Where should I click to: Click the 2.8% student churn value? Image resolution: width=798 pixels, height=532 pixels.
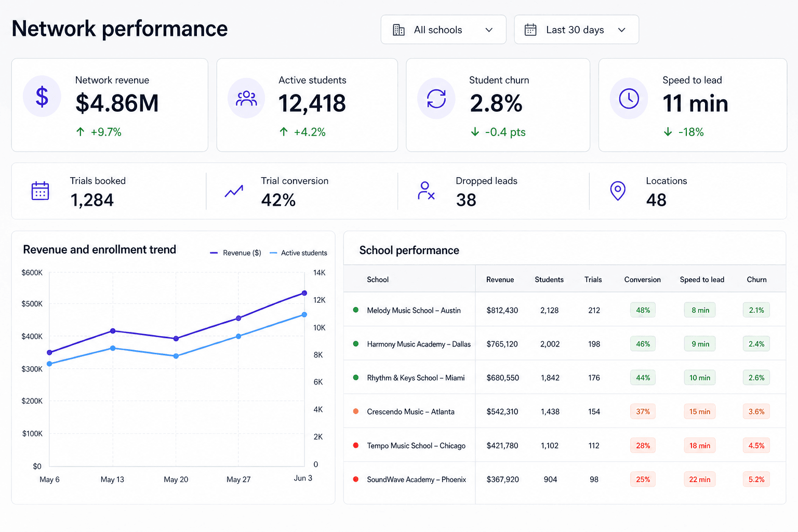pyautogui.click(x=496, y=103)
